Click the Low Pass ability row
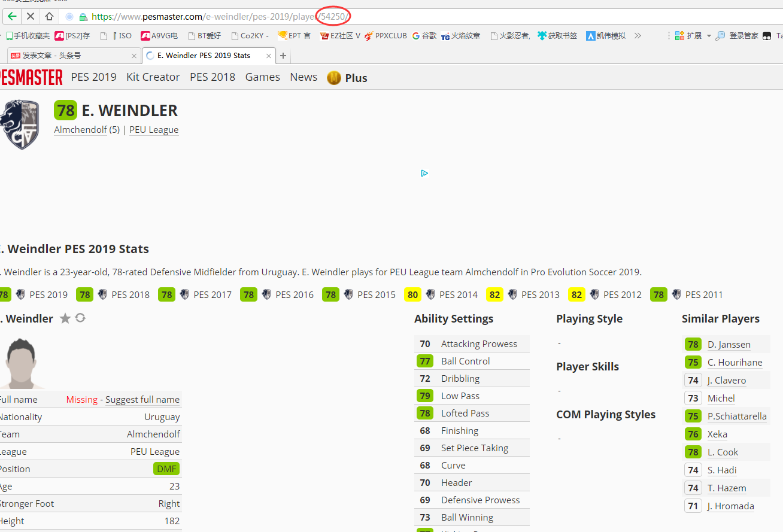Image resolution: width=783 pixels, height=532 pixels. pos(472,396)
